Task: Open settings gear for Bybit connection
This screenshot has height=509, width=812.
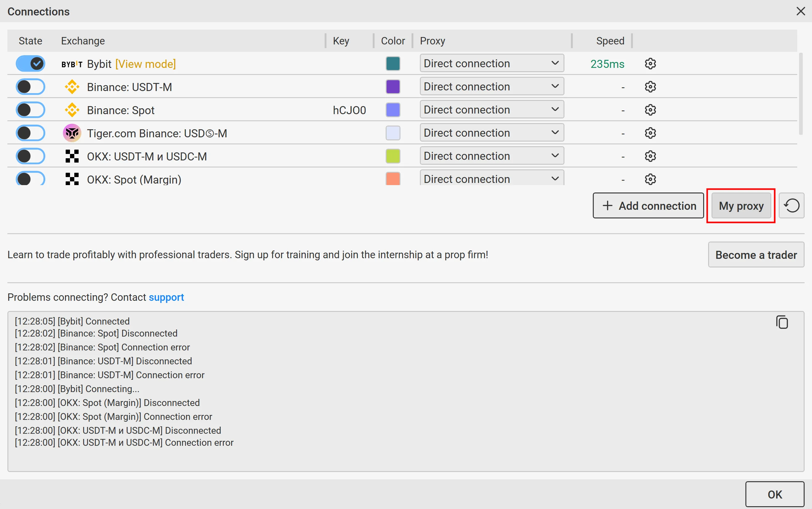Action: [x=650, y=64]
